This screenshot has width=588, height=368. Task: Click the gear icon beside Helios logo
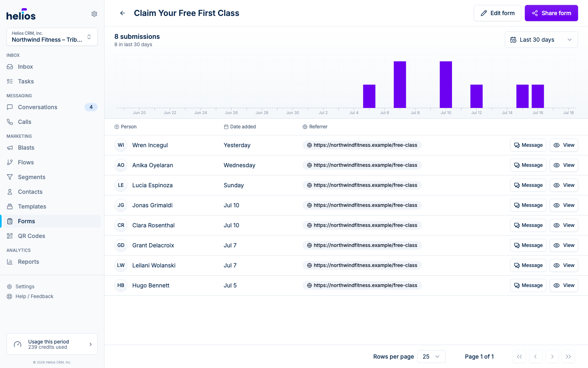94,14
